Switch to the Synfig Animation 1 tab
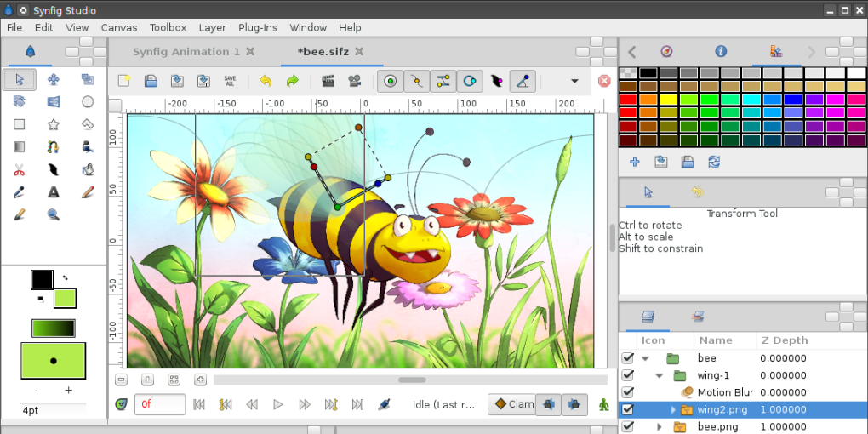The height and width of the screenshot is (434, 868). point(186,52)
